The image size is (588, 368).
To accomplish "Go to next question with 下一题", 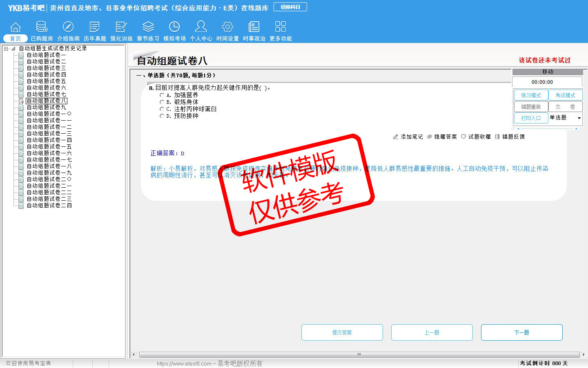I will point(521,332).
